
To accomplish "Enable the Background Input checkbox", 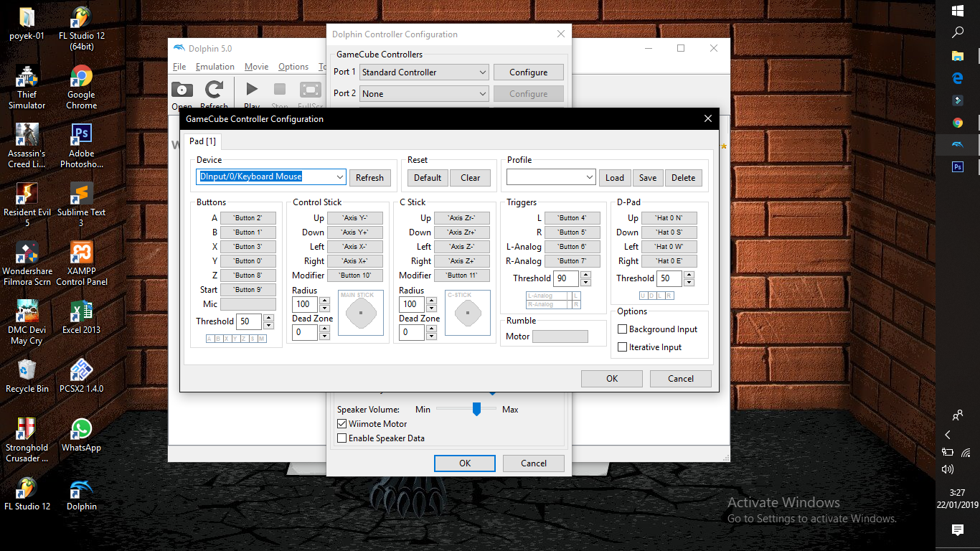I will pos(623,329).
